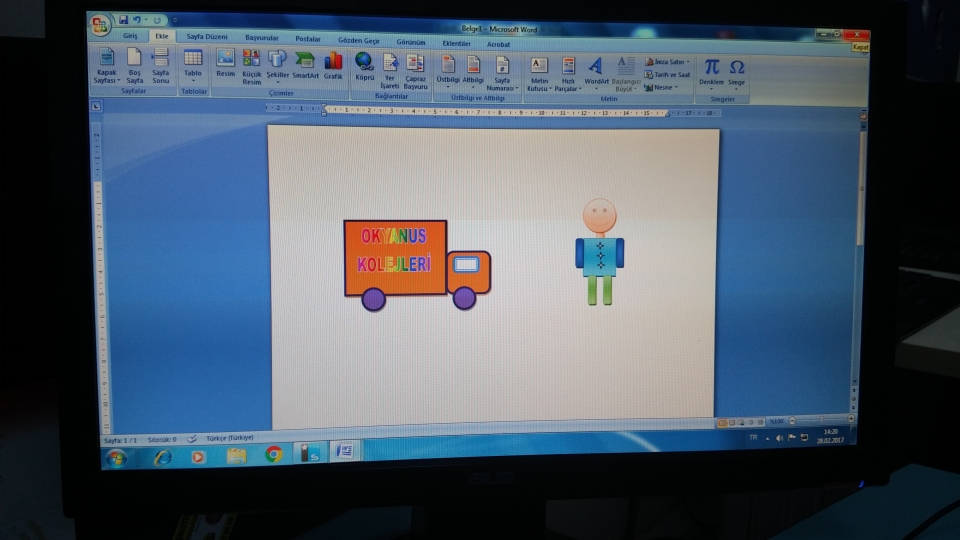Screen dimensions: 960x540
Task: Switch to Print Layout view icon
Action: pos(722,422)
